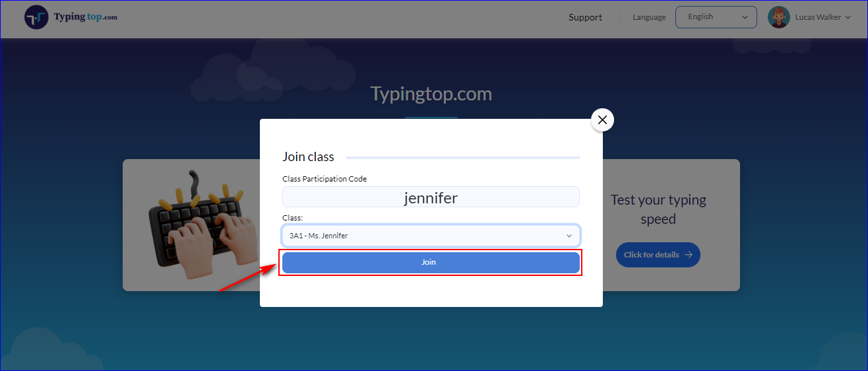Screen dimensions: 868x371
Task: Click the 'Language' label in header
Action: pyautogui.click(x=649, y=17)
